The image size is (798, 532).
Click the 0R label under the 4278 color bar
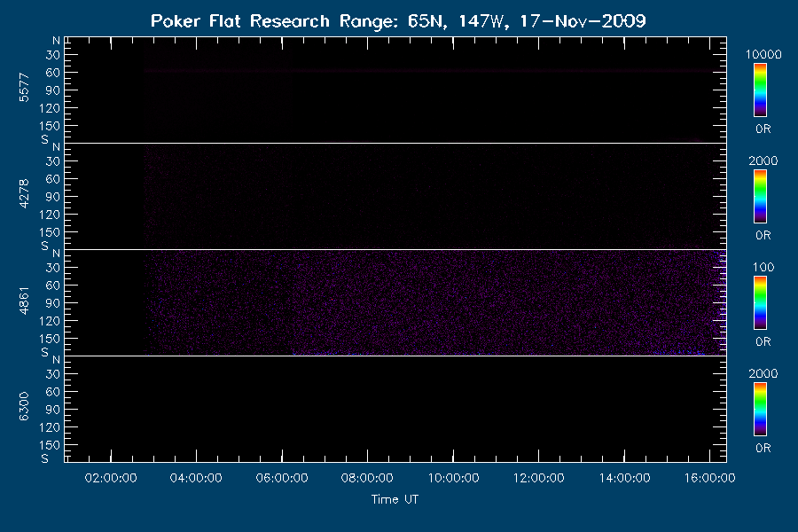(x=763, y=235)
